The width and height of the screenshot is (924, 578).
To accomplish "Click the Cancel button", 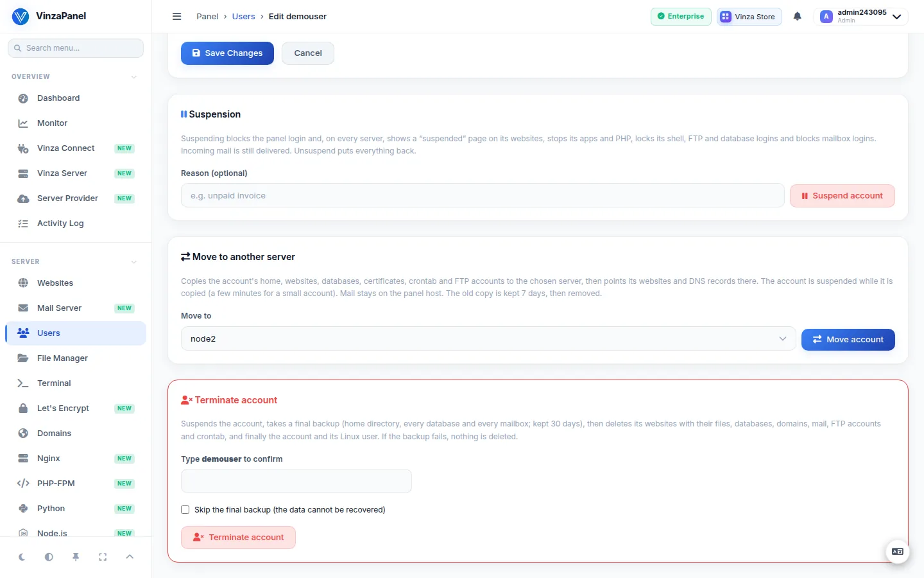I will (308, 53).
